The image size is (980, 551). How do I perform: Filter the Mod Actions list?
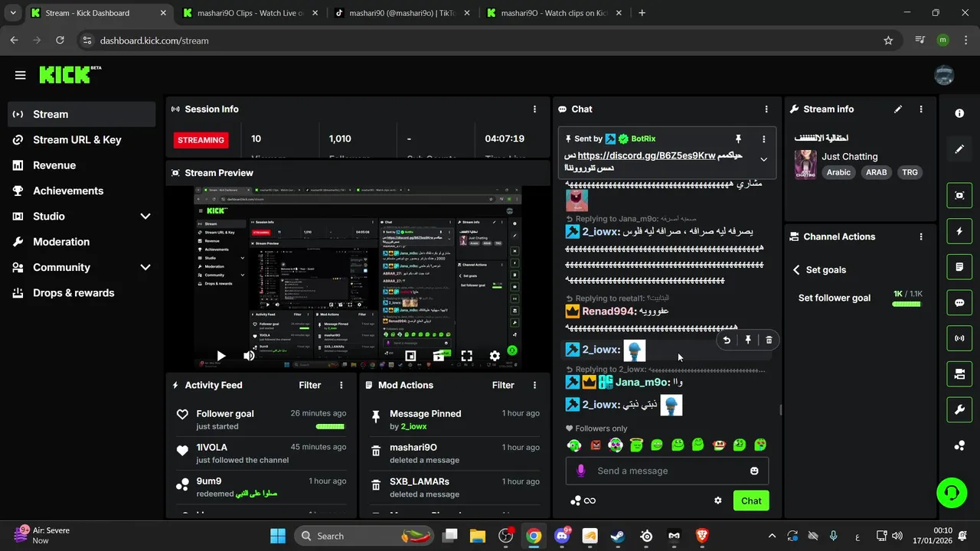pos(503,385)
